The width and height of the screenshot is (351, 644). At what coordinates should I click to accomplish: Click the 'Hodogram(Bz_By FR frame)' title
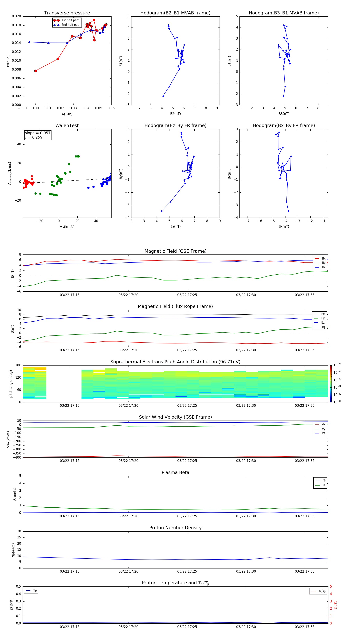coord(175,125)
